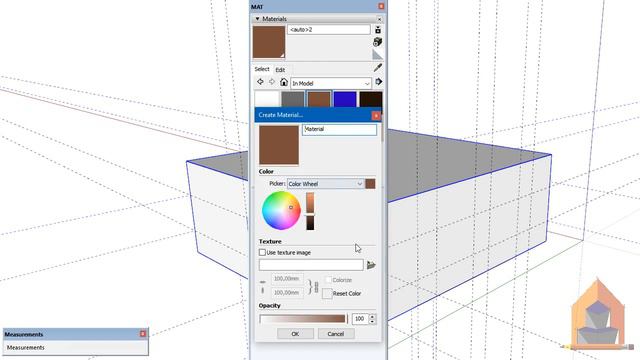640x360 pixels.
Task: Click the small brown swatch beside the picker dropdown
Action: pos(370,184)
